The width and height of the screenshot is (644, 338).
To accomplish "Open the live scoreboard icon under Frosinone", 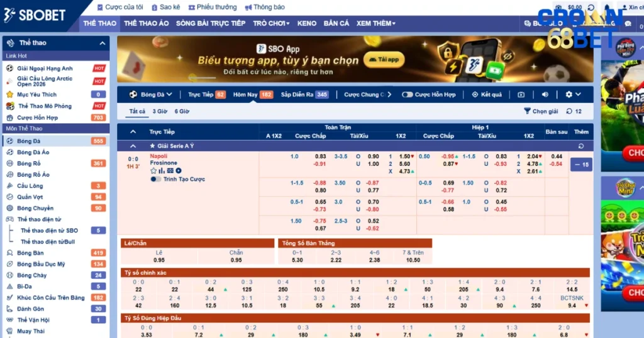I will tap(170, 171).
